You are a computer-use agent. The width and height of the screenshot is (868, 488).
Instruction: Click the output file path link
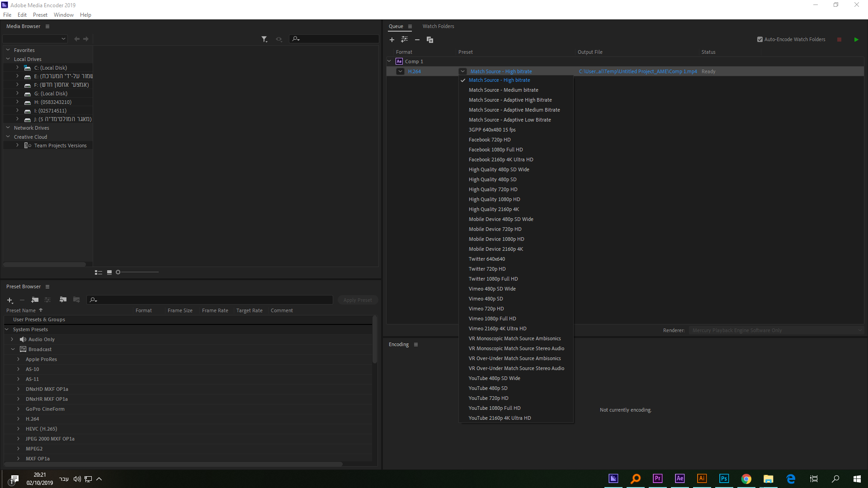[x=637, y=71]
